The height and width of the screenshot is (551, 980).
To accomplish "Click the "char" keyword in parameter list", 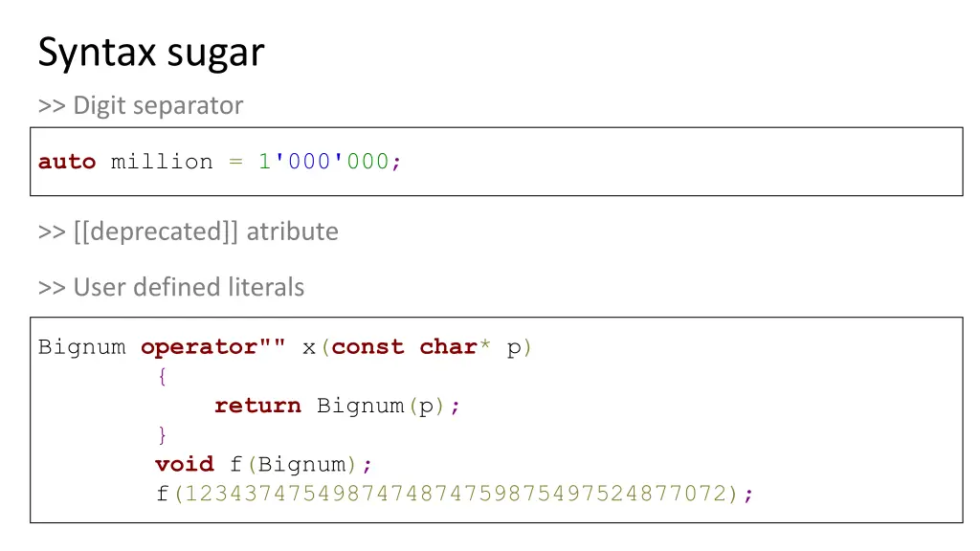I will 448,347.
